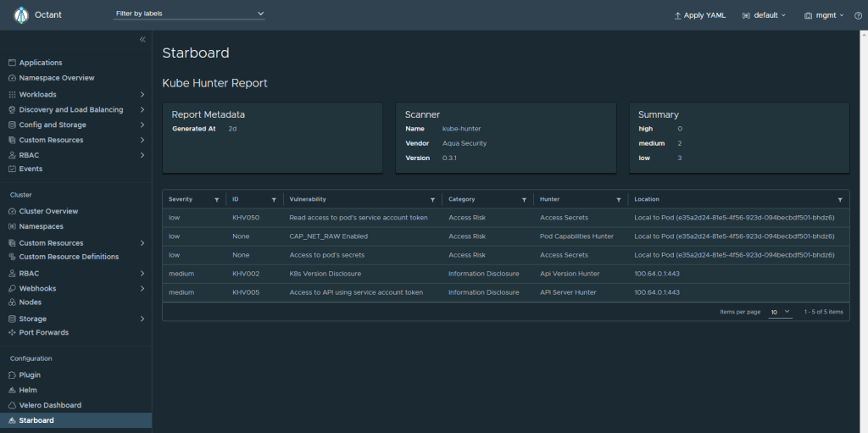Click the Category column filter icon

coord(523,199)
